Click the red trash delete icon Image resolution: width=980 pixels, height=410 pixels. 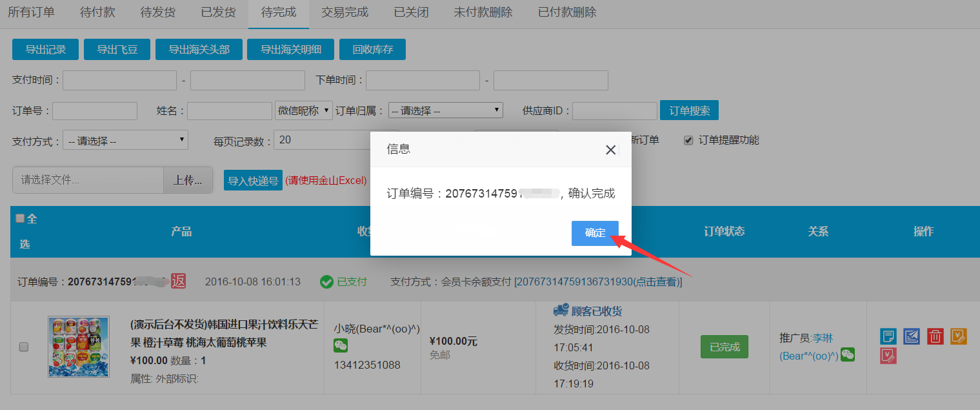[935, 336]
